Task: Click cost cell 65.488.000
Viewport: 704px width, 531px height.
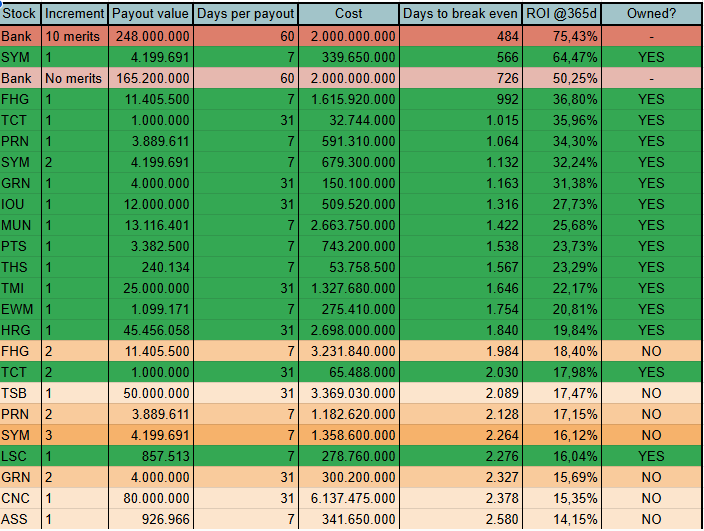Action: [348, 372]
